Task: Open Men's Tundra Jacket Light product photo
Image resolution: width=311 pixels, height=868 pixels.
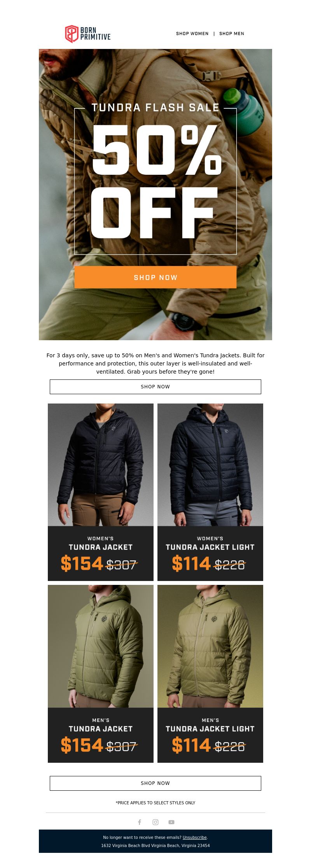Action: [x=210, y=646]
